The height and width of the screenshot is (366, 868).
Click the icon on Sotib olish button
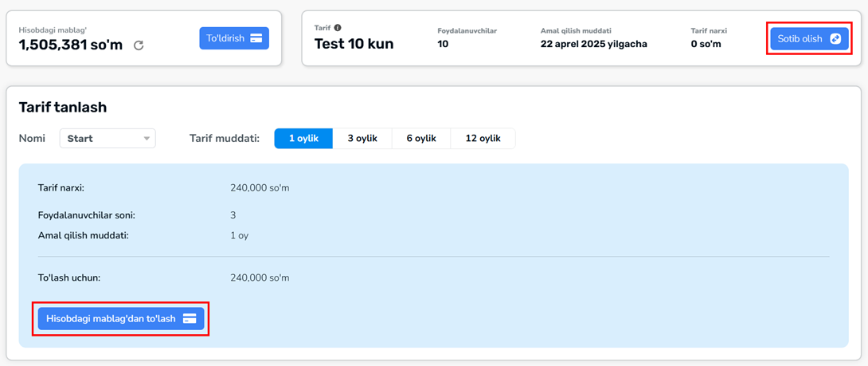tap(835, 38)
